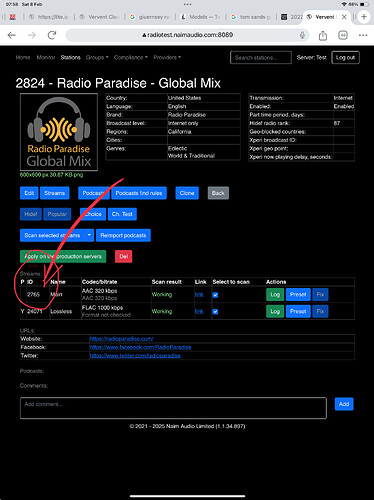374x500 pixels.
Task: Click Preset for the Lossless stream
Action: click(298, 311)
